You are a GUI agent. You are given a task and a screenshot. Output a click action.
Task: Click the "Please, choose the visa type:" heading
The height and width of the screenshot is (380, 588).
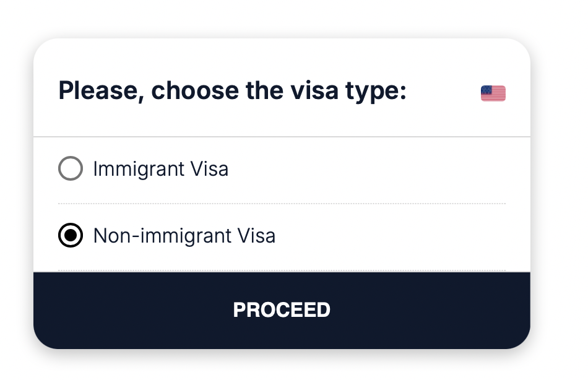pyautogui.click(x=232, y=92)
